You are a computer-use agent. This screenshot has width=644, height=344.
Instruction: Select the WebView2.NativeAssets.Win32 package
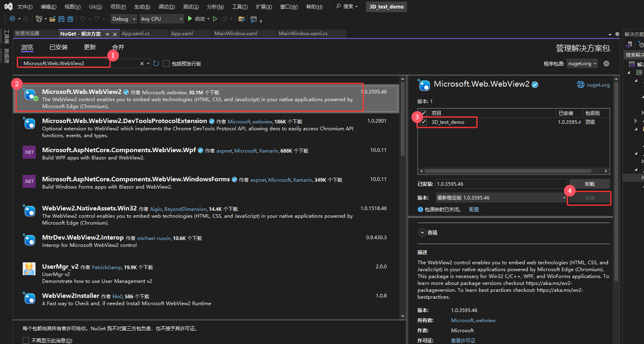(x=206, y=215)
